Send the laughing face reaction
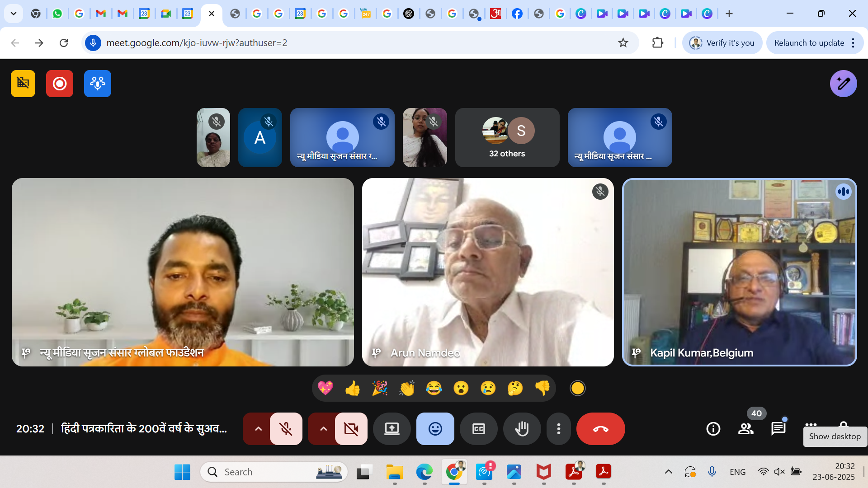The width and height of the screenshot is (868, 488). (x=434, y=388)
